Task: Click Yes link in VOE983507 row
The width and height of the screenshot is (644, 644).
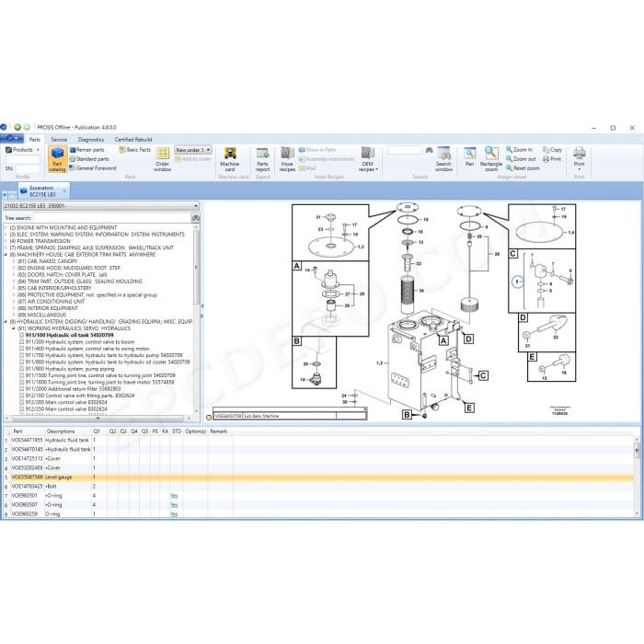Action: click(174, 505)
